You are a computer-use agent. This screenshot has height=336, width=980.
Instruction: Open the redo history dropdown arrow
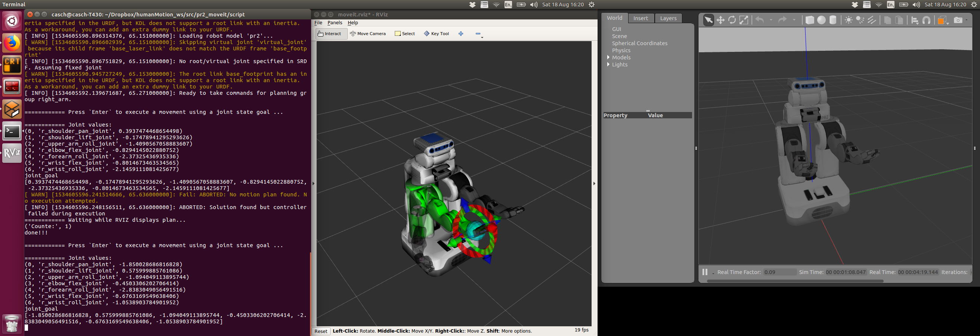click(x=794, y=20)
